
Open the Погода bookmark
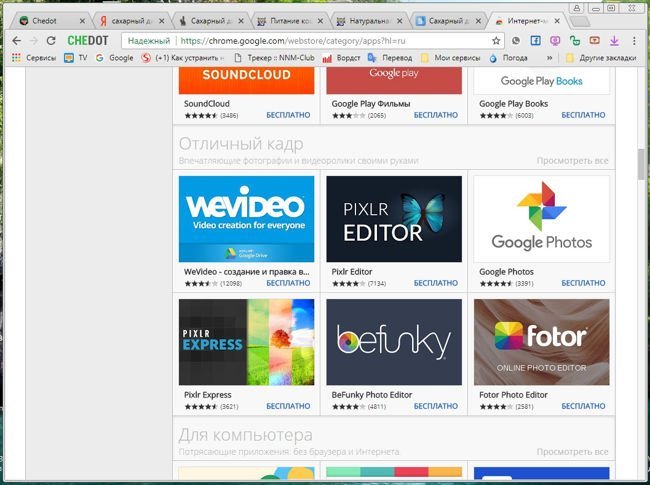pos(508,58)
